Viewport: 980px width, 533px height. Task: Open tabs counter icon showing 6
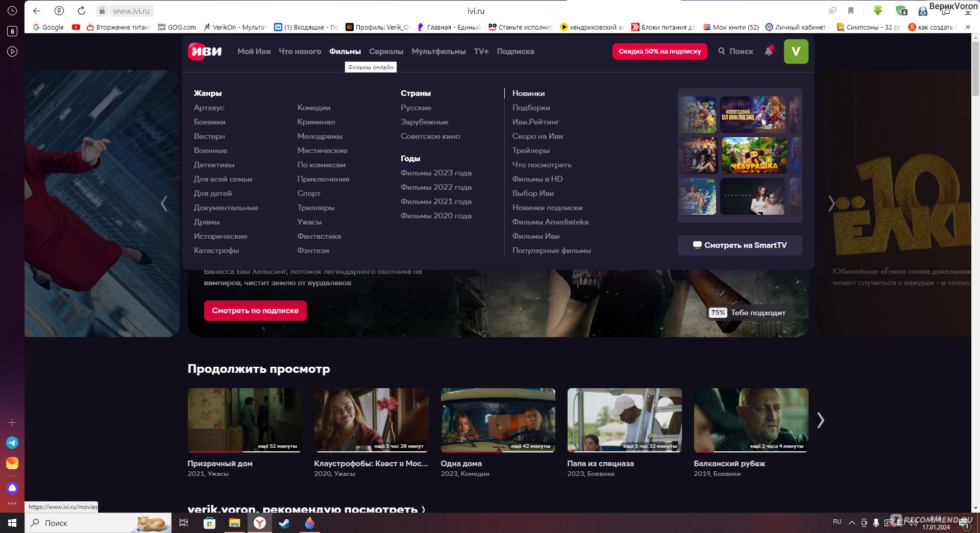click(12, 31)
